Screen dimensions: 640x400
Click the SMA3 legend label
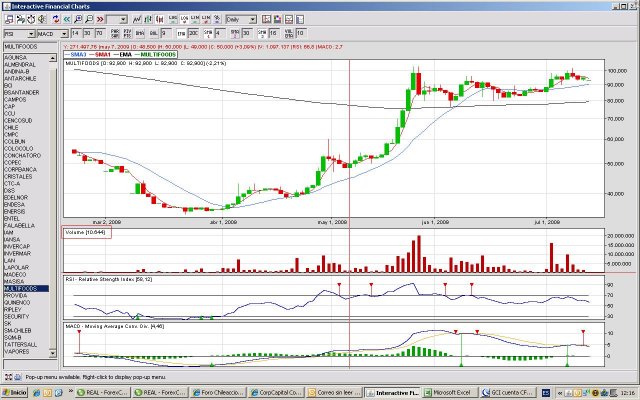76,55
